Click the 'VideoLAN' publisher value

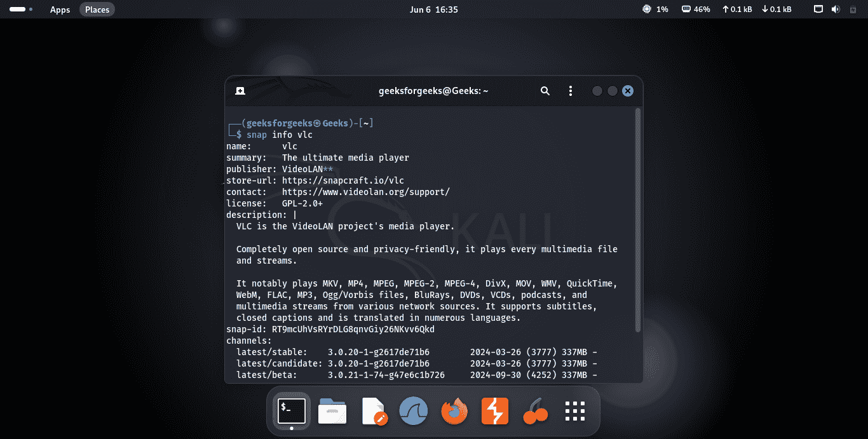pyautogui.click(x=302, y=169)
